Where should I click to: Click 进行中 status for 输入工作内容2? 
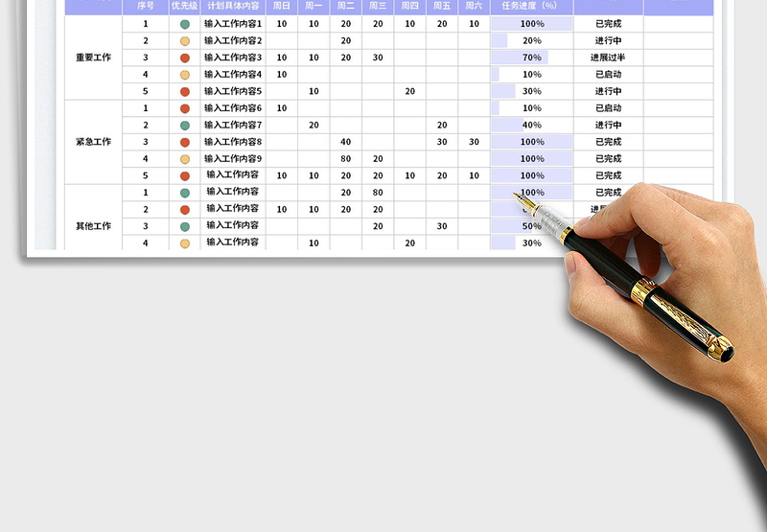tap(608, 40)
